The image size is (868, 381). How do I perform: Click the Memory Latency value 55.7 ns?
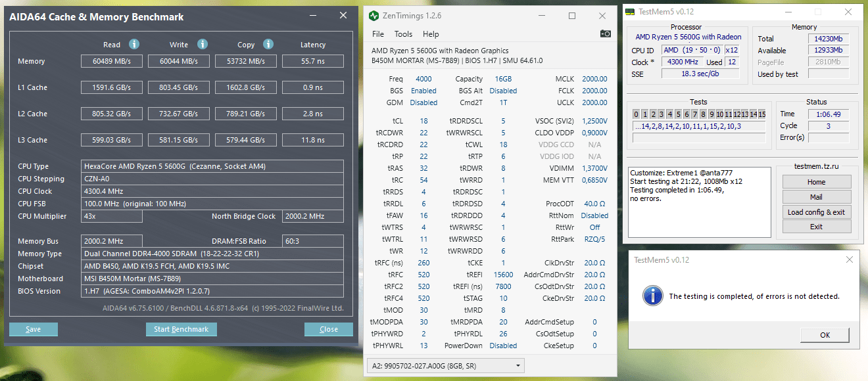(313, 61)
